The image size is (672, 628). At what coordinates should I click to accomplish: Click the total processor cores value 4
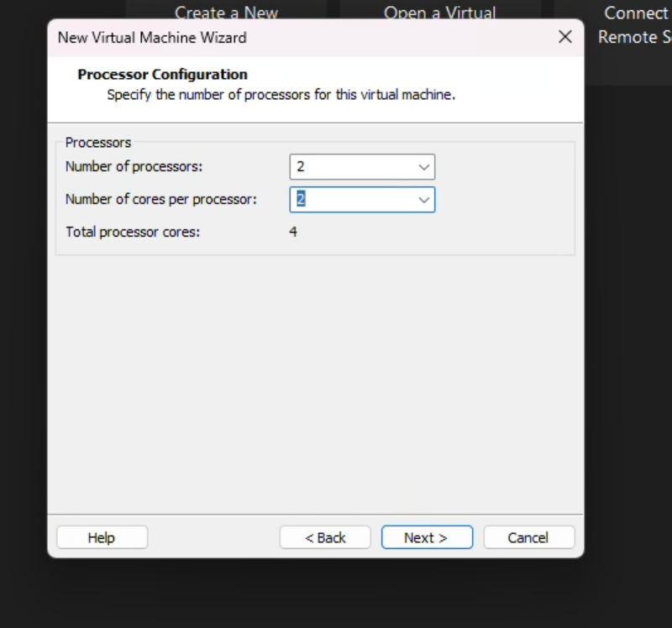(293, 232)
